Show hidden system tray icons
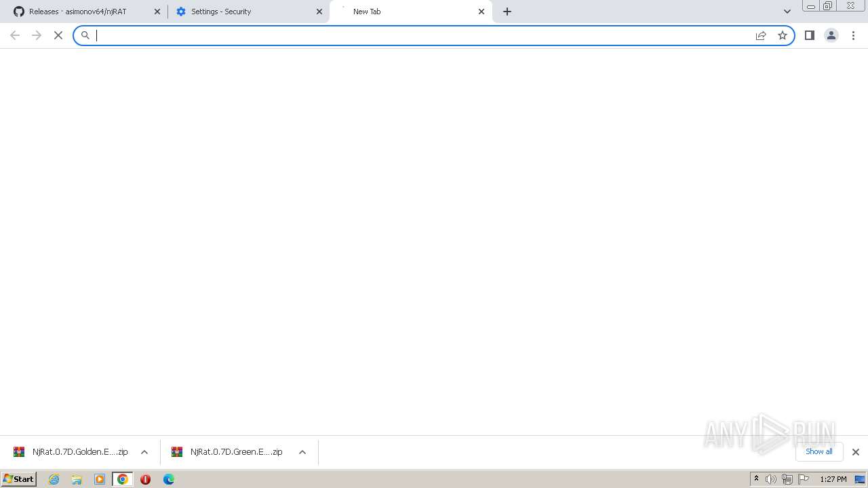Viewport: 868px width, 488px height. pyautogui.click(x=756, y=479)
